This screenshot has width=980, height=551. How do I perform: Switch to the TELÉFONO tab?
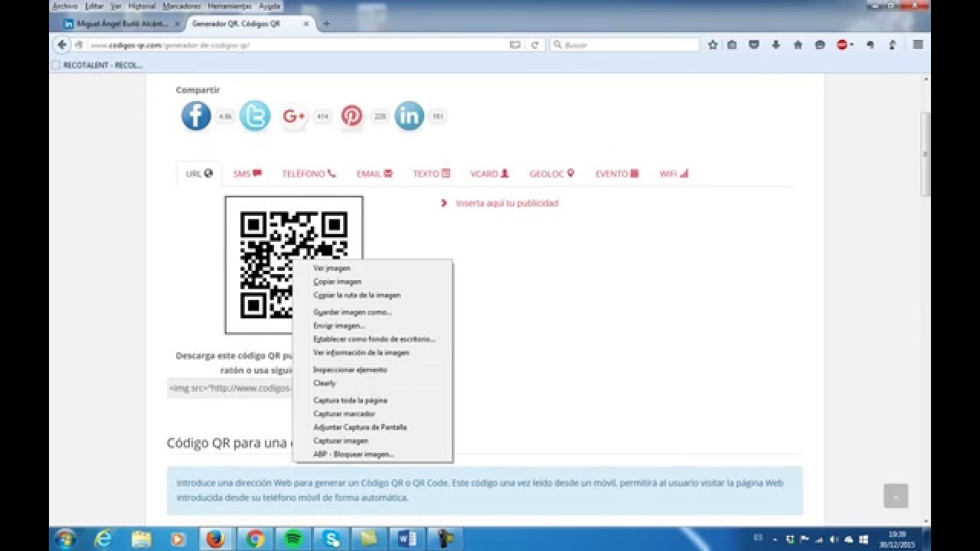point(309,174)
